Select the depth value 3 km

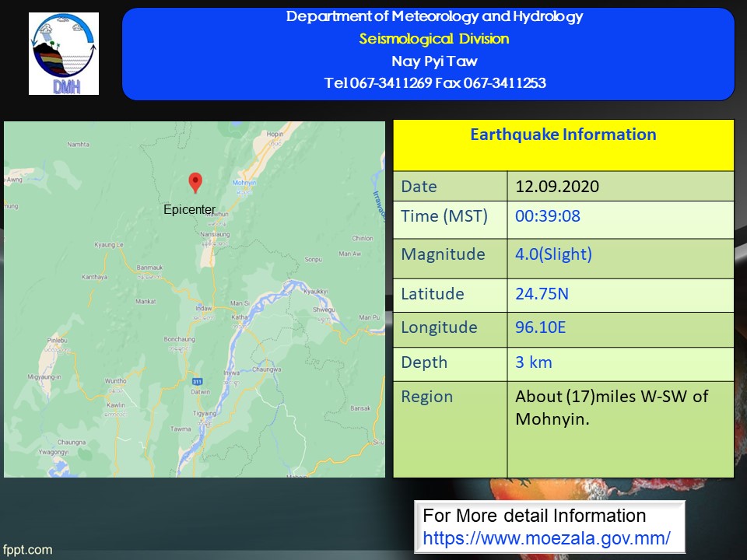(534, 362)
